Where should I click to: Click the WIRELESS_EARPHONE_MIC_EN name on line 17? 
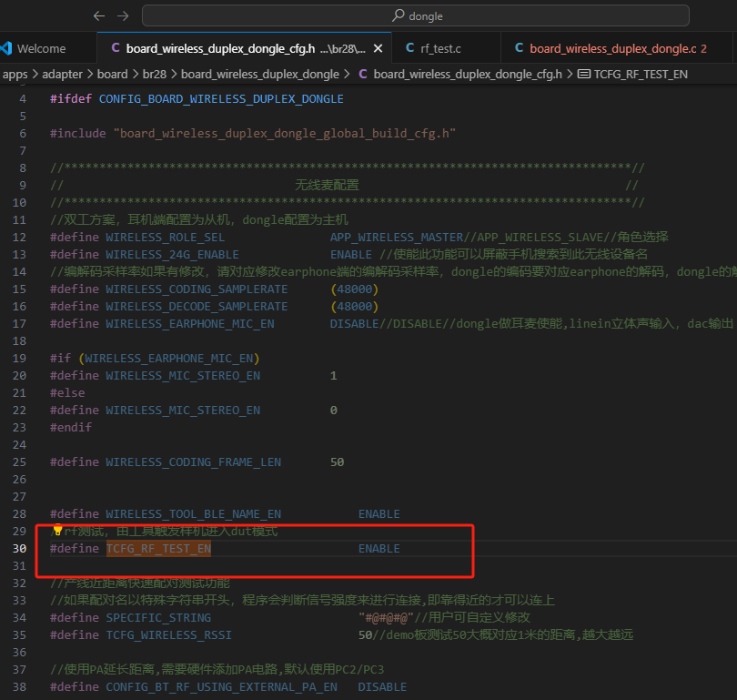(190, 324)
